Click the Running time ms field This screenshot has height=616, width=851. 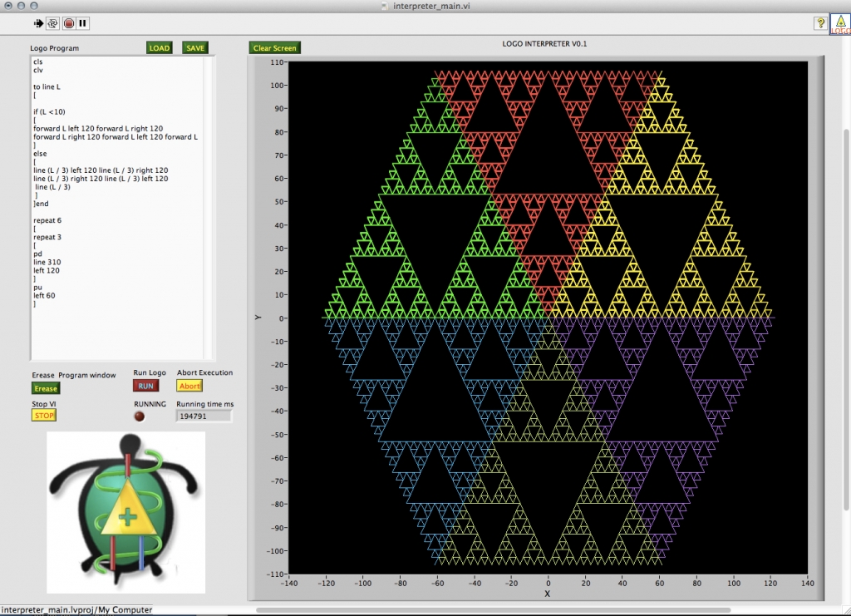[x=203, y=416]
